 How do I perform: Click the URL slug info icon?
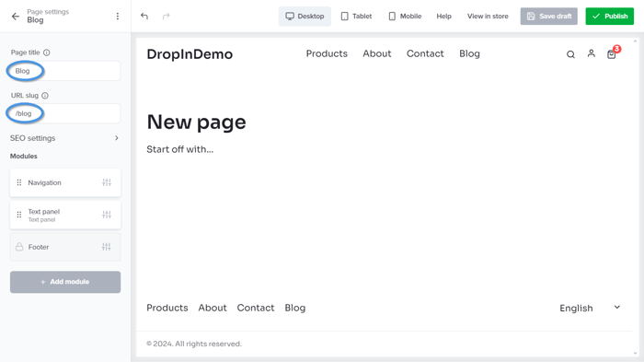tap(45, 96)
